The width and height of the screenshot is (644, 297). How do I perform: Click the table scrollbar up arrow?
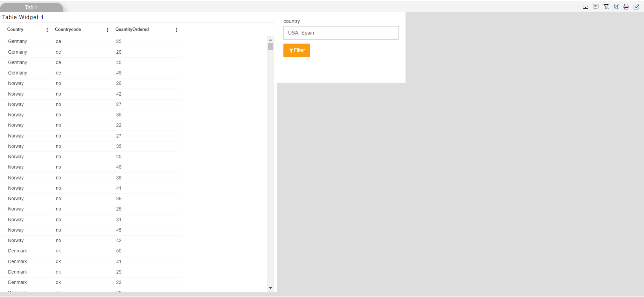(270, 40)
